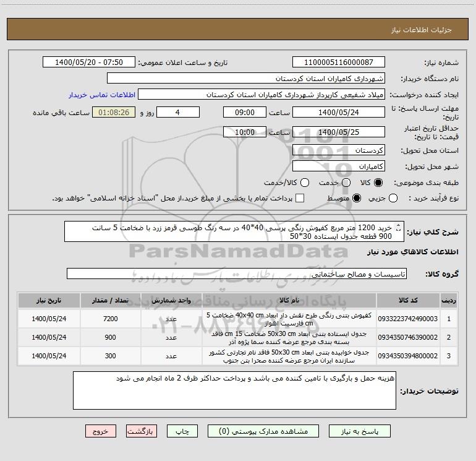Click the delivery province field کردستان

[x=339, y=150]
